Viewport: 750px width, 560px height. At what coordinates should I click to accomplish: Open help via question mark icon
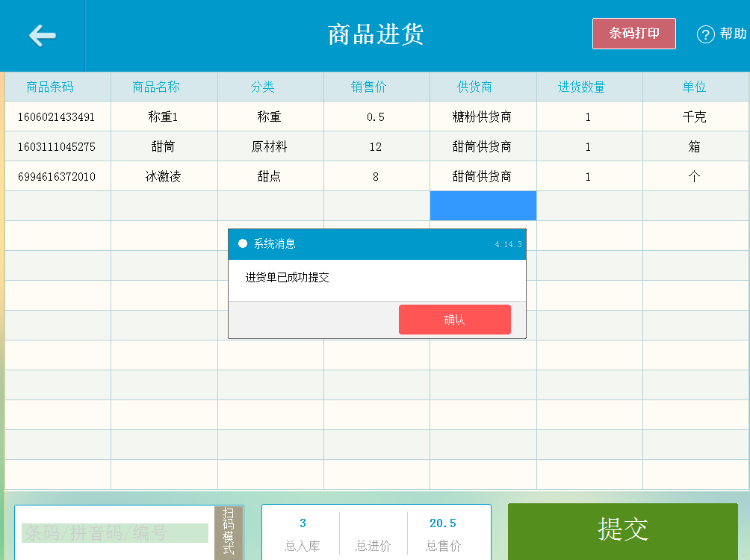pos(705,34)
